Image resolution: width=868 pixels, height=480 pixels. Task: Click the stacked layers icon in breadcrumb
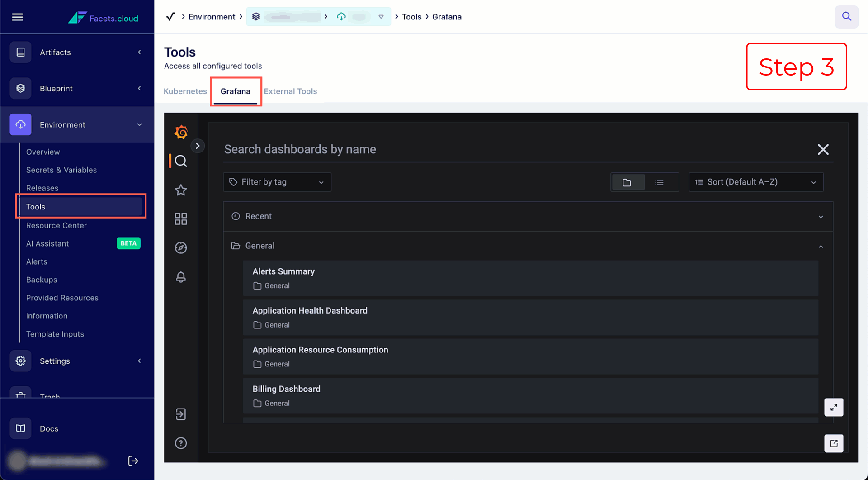[256, 17]
